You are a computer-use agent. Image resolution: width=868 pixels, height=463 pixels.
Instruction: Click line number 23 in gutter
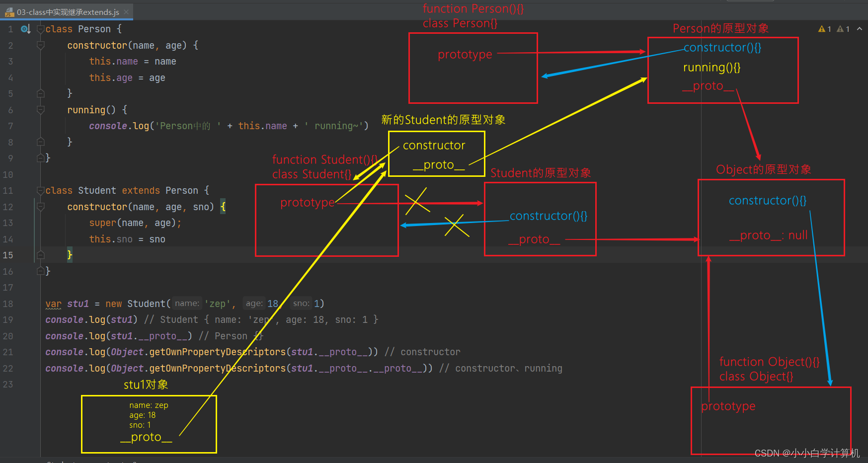(x=8, y=385)
